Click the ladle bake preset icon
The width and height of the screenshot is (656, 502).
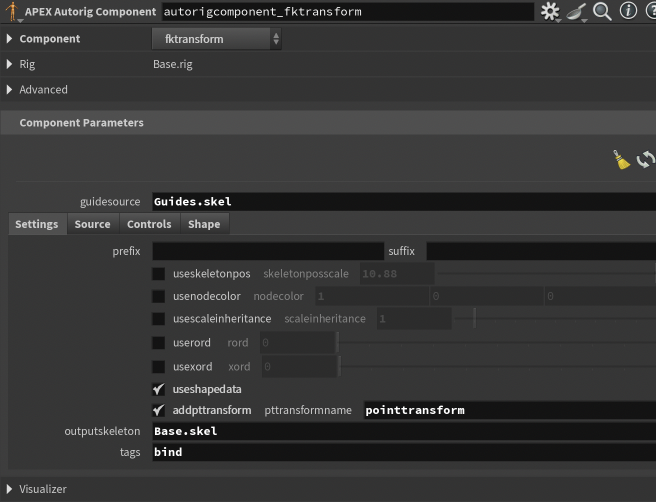click(577, 12)
